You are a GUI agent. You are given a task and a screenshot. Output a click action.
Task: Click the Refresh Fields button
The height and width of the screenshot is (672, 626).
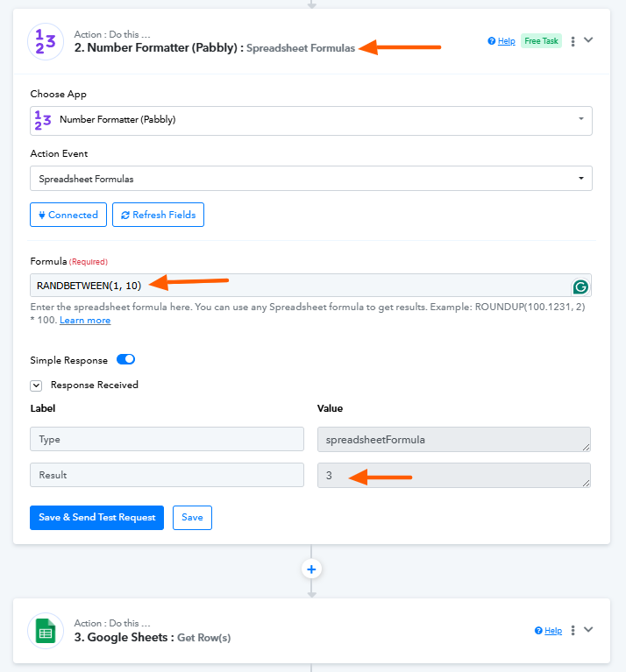(x=158, y=215)
